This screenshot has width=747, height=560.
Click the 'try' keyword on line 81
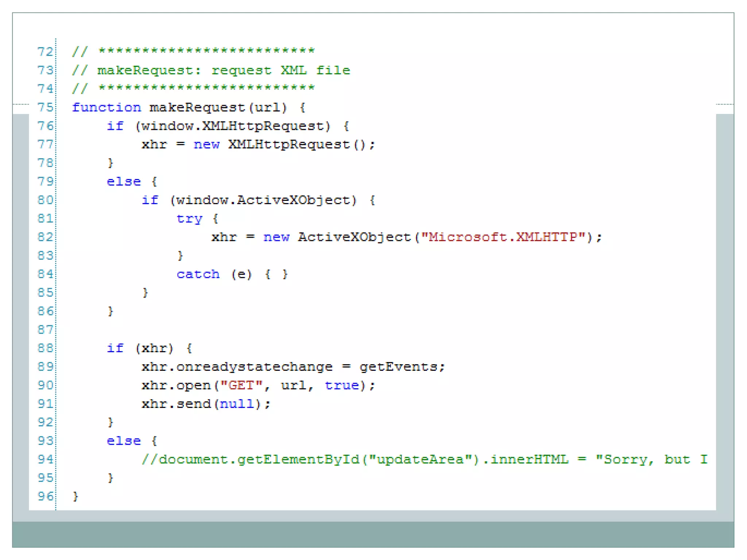tap(189, 219)
